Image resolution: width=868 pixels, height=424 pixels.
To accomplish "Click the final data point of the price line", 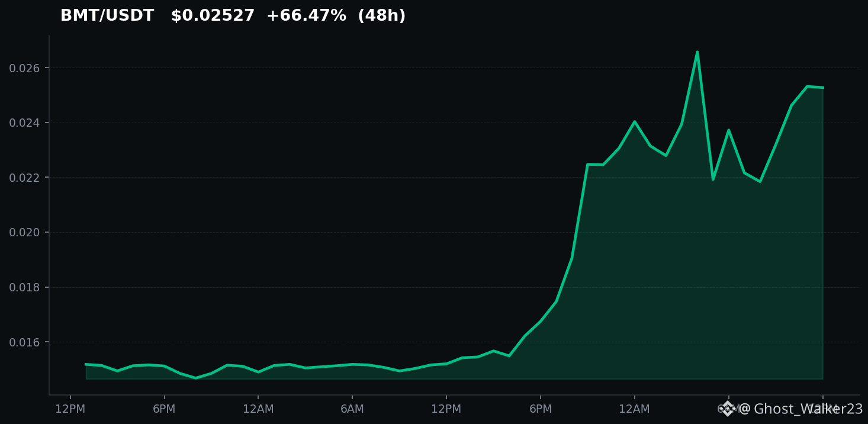I will (823, 88).
